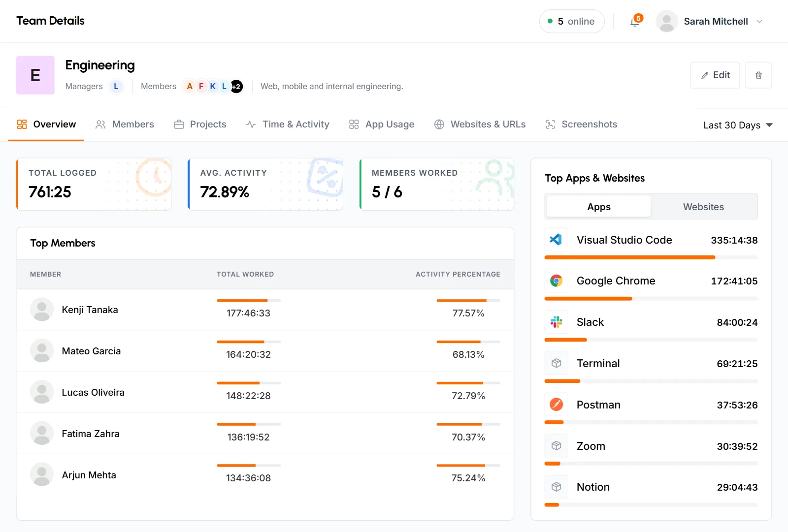This screenshot has width=788, height=532.
Task: Show the +2 additional members badge
Action: click(237, 87)
